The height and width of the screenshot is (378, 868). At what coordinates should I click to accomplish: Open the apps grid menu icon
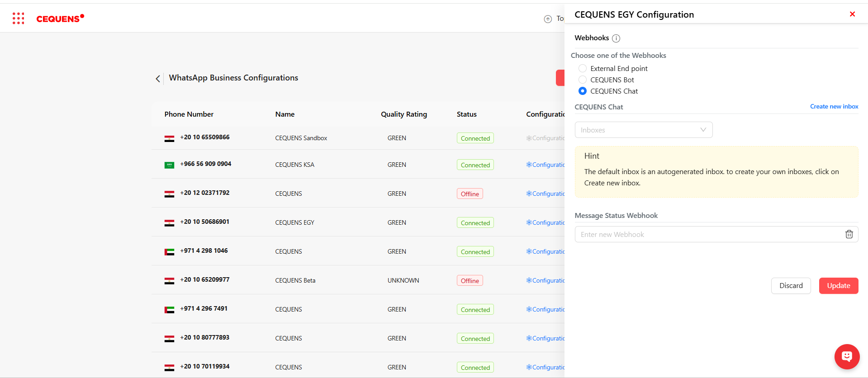click(x=18, y=18)
